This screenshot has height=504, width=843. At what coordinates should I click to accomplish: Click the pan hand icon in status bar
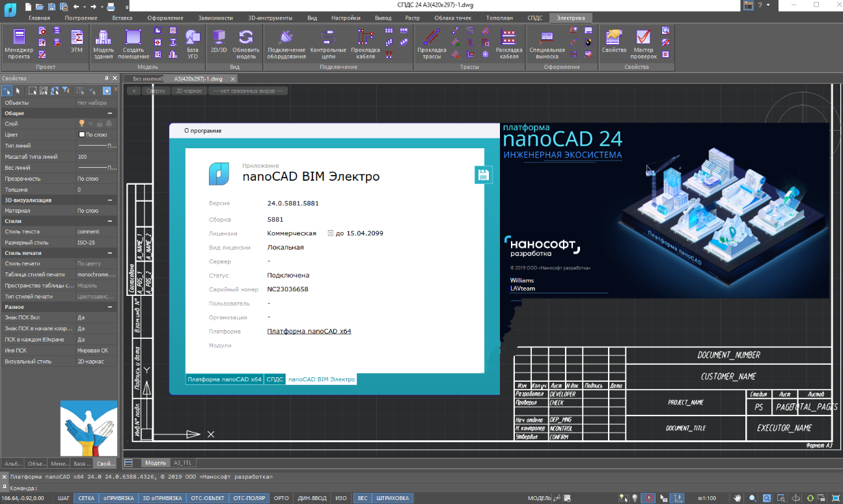point(738,498)
